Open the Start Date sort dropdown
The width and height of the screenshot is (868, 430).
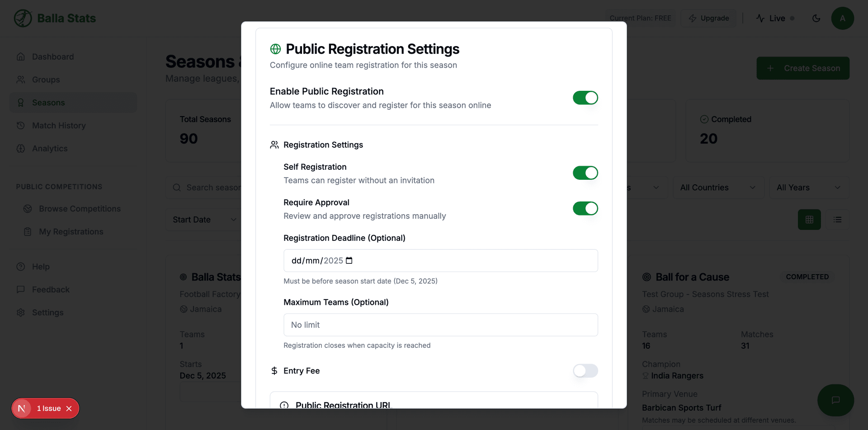coord(203,220)
